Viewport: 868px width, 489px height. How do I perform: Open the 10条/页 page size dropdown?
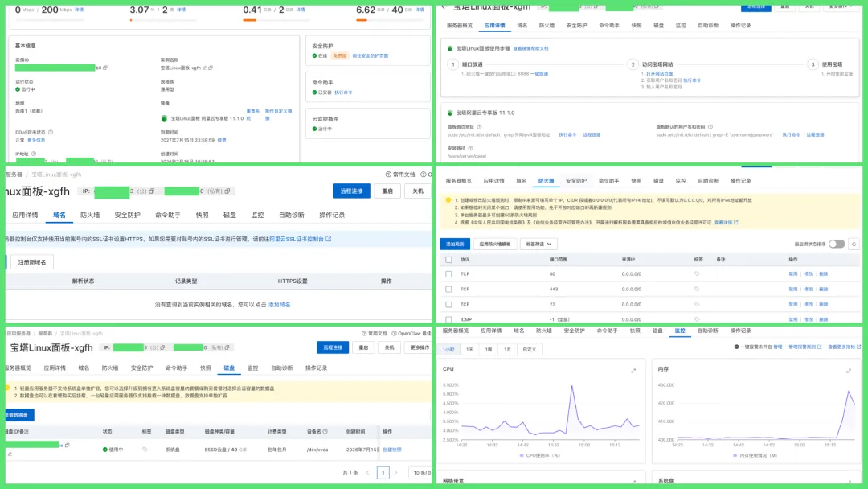tap(422, 472)
